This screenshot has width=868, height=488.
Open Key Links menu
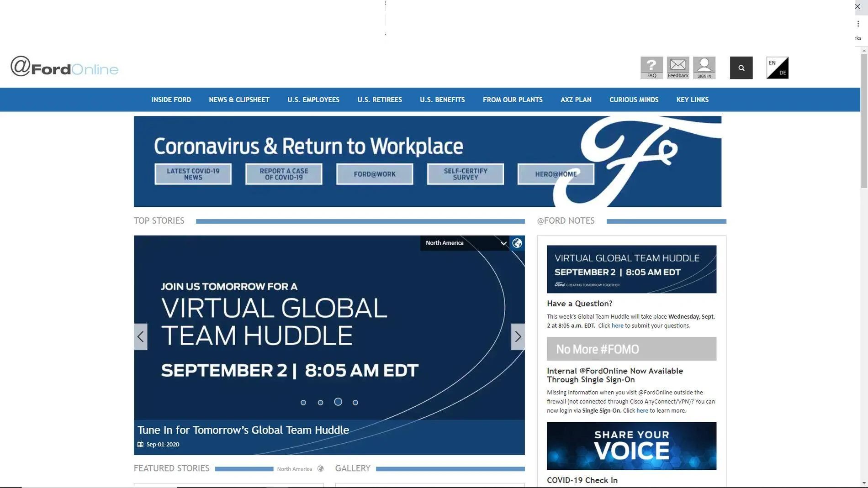pyautogui.click(x=692, y=100)
